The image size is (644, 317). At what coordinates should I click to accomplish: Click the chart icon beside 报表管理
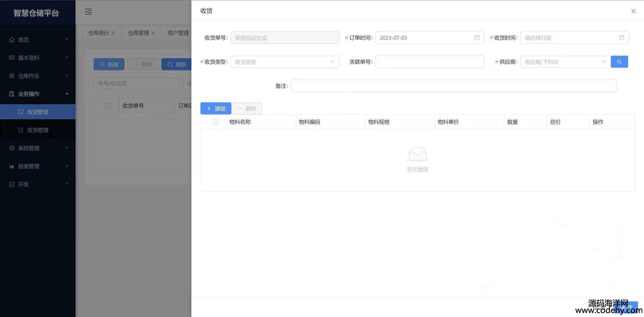[x=12, y=166]
